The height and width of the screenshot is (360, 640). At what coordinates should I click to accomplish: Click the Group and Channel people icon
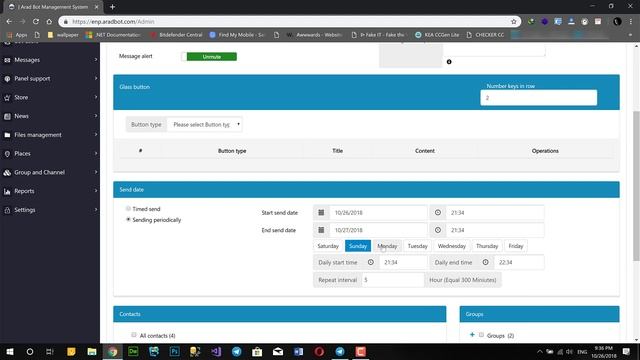(x=7, y=173)
